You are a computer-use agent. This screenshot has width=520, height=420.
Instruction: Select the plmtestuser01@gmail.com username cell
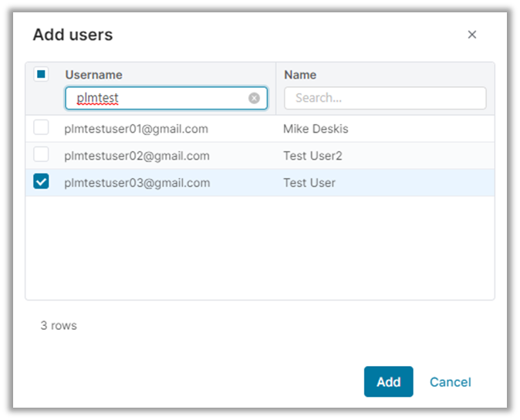click(136, 129)
